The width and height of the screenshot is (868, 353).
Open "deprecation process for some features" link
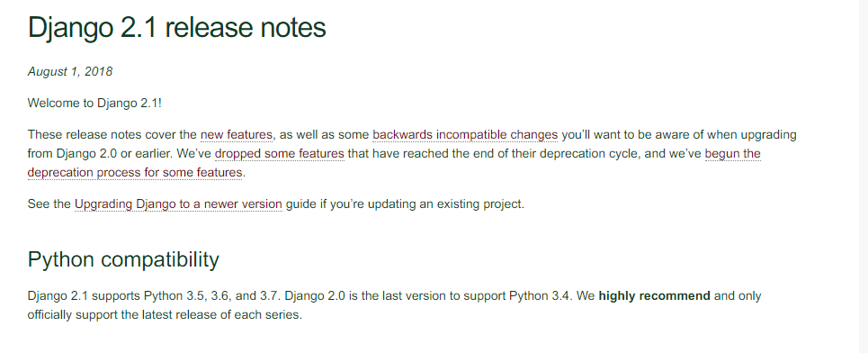pyautogui.click(x=135, y=172)
